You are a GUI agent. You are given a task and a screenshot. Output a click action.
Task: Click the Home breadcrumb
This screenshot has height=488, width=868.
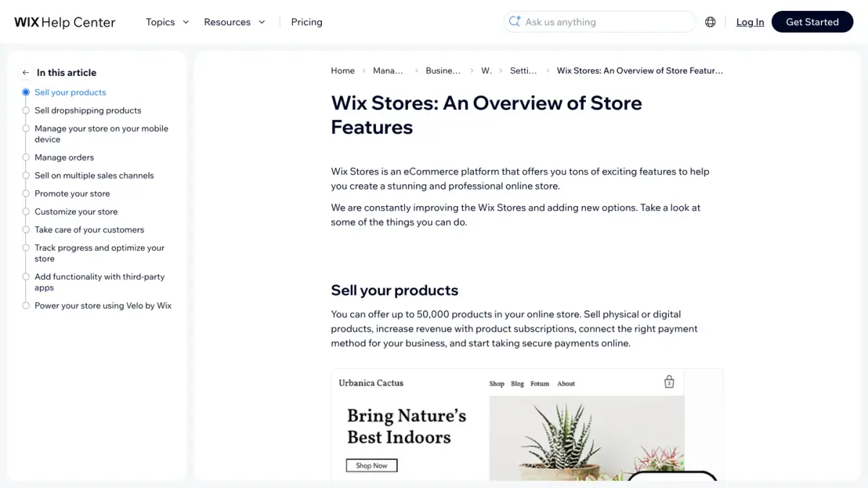(343, 71)
